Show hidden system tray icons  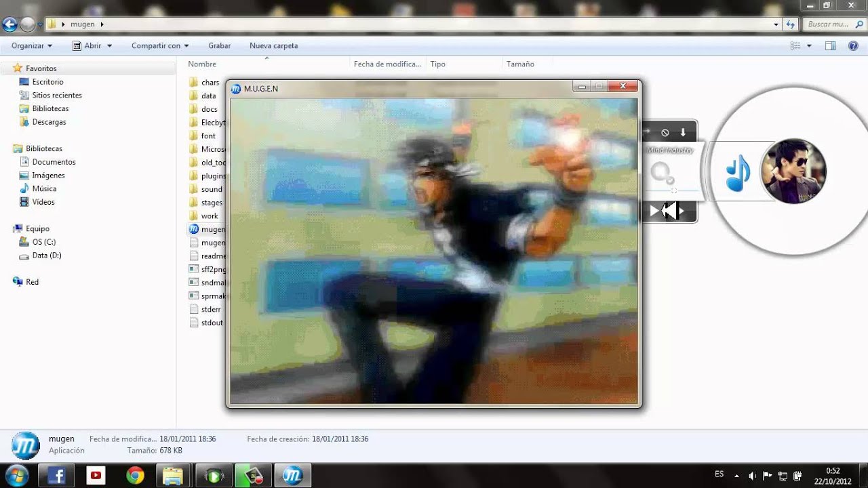(736, 476)
